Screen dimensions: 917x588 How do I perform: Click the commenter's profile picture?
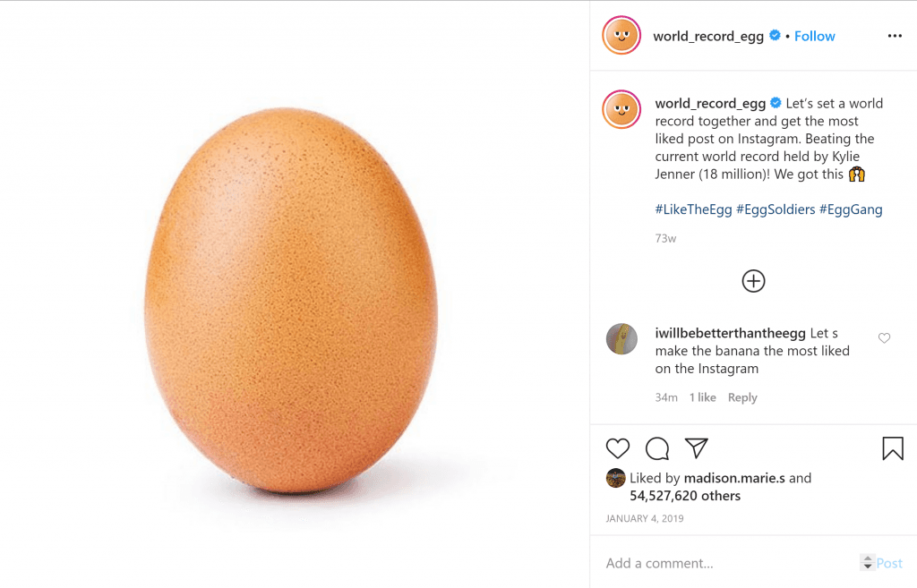pos(621,339)
